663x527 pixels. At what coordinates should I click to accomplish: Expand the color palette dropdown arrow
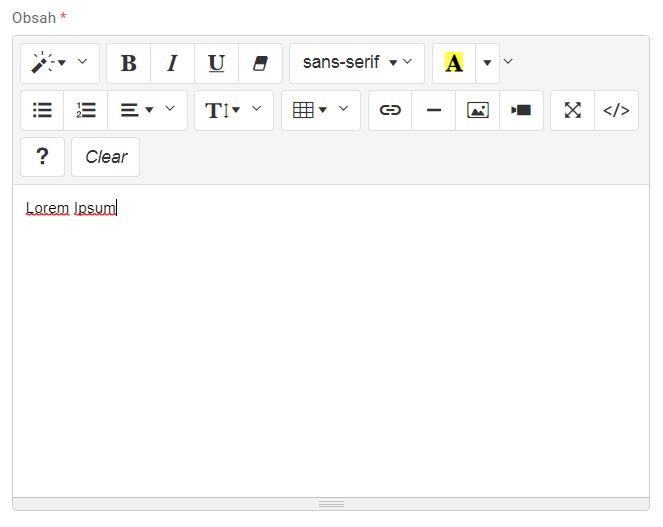[x=487, y=63]
